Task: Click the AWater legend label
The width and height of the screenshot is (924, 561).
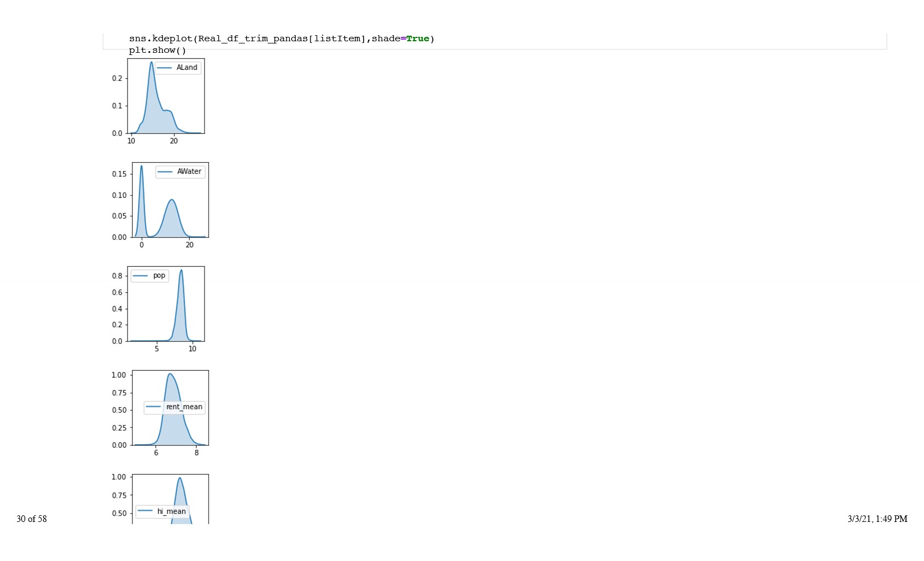Action: (x=189, y=172)
